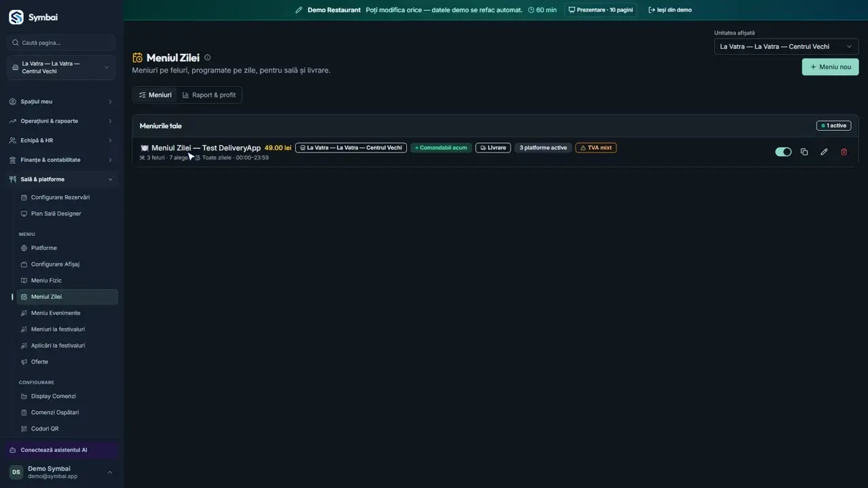Click the Configurare Afișaj icon in sidebar
The height and width of the screenshot is (488, 868).
pos(24,264)
